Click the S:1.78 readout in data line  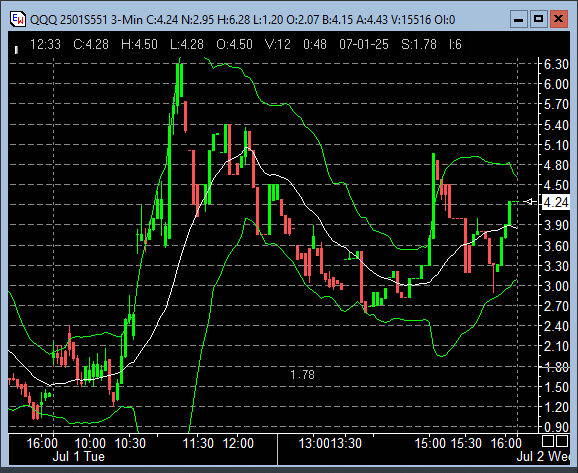coord(419,45)
